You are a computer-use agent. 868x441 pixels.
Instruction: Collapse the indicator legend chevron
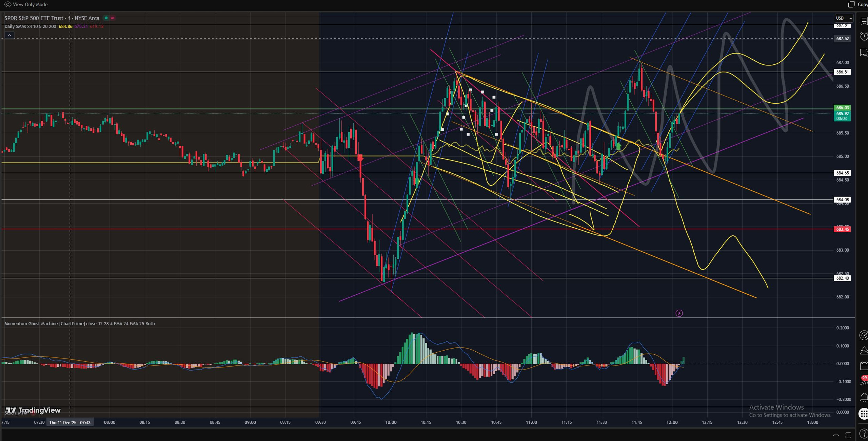pyautogui.click(x=9, y=35)
